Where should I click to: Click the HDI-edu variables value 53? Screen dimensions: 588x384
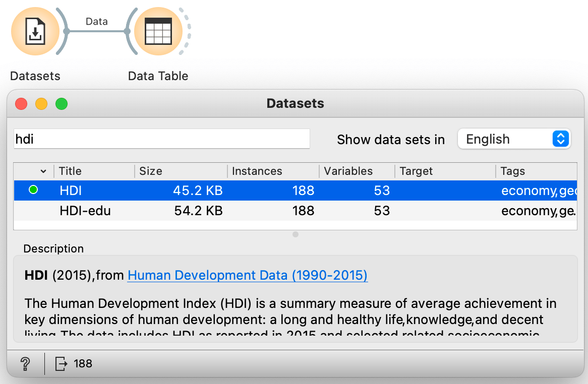point(382,211)
